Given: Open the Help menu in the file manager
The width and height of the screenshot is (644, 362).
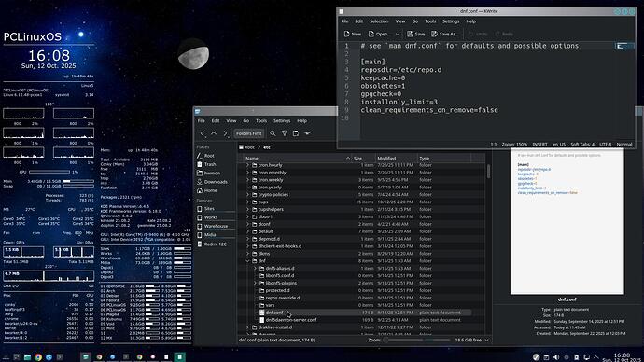Looking at the screenshot, I should click(x=301, y=121).
